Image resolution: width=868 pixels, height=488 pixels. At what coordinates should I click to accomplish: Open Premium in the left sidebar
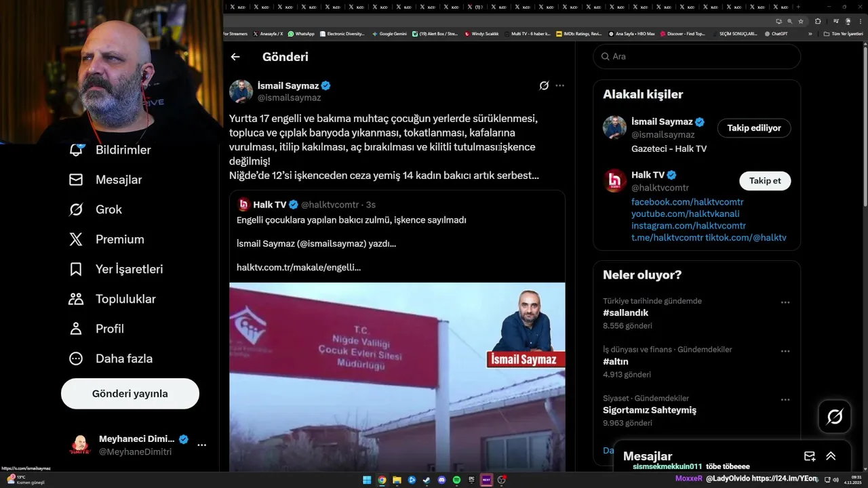tap(106, 239)
